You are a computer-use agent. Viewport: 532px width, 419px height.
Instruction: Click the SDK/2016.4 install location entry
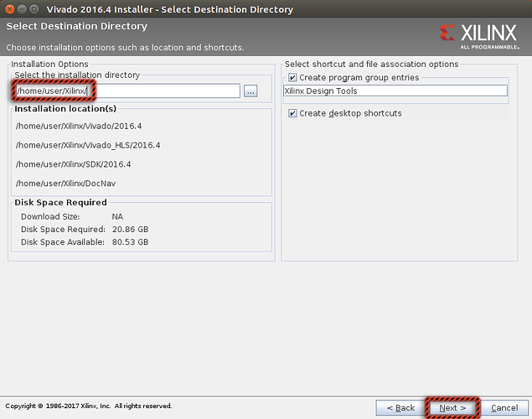point(73,164)
